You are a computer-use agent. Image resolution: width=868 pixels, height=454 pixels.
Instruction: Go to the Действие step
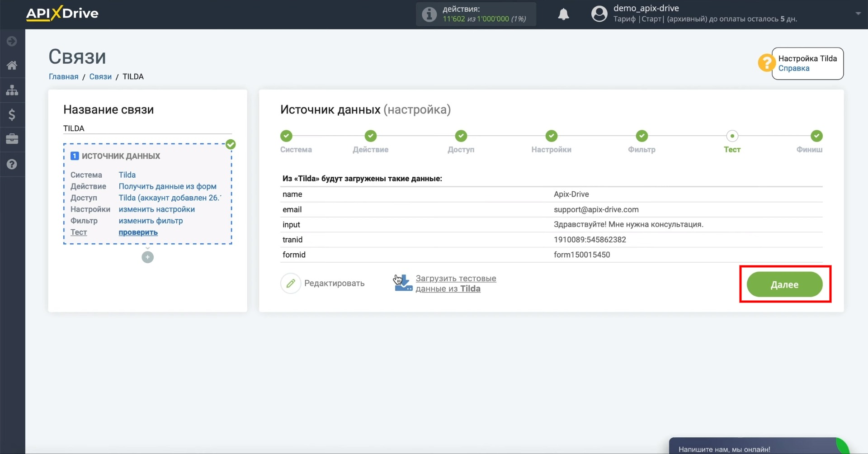371,136
